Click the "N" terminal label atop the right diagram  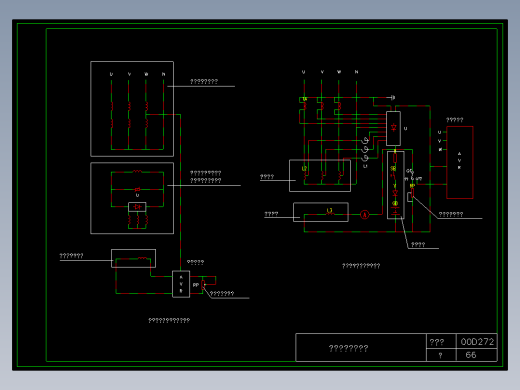(x=356, y=72)
